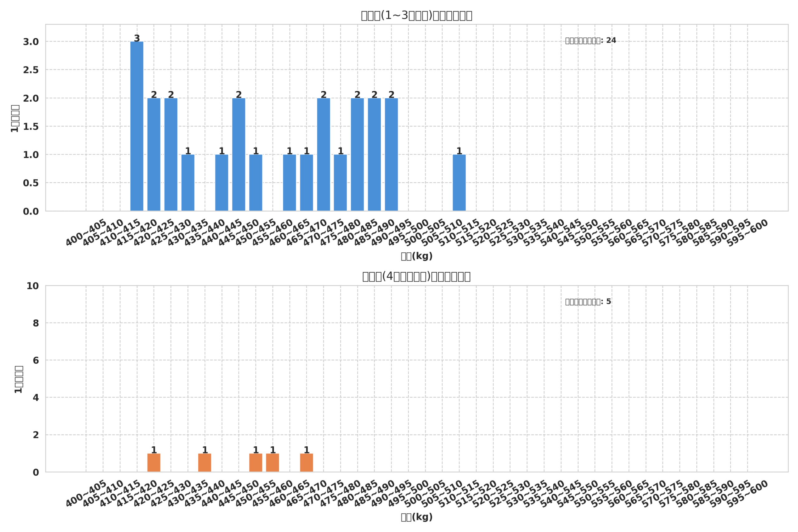Click the annotation ending in ": 24"
Screen dimensions: 798x532
coord(590,41)
